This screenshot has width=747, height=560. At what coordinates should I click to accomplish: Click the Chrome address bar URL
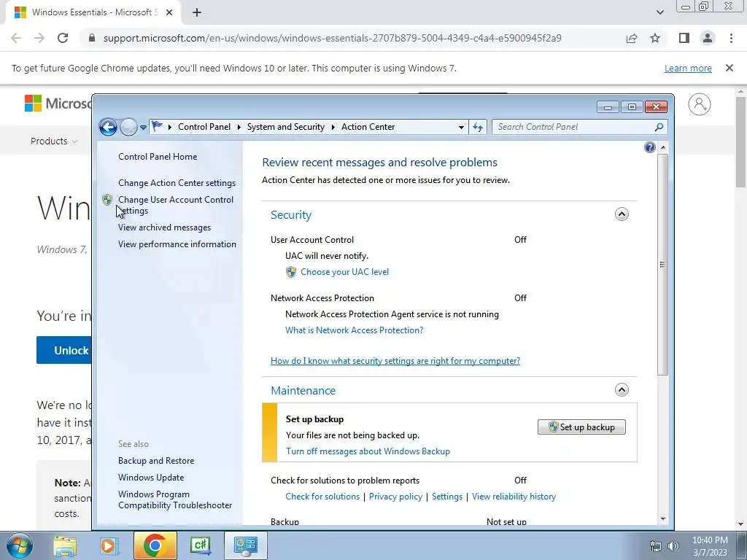tap(332, 38)
